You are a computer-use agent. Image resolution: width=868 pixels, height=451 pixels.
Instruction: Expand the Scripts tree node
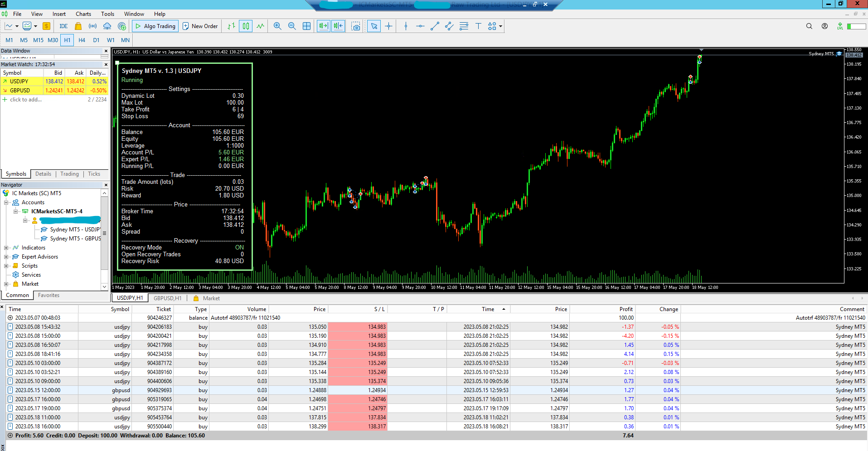click(x=6, y=266)
